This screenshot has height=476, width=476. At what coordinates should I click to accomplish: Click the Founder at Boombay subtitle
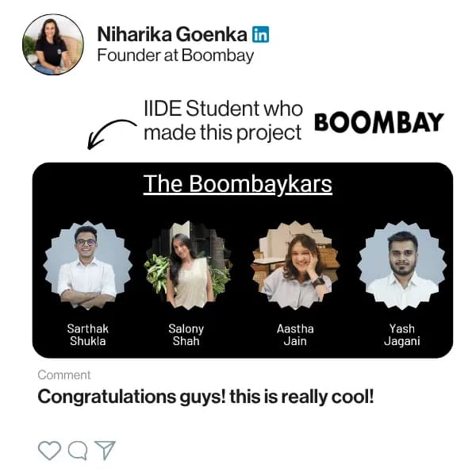click(x=175, y=56)
